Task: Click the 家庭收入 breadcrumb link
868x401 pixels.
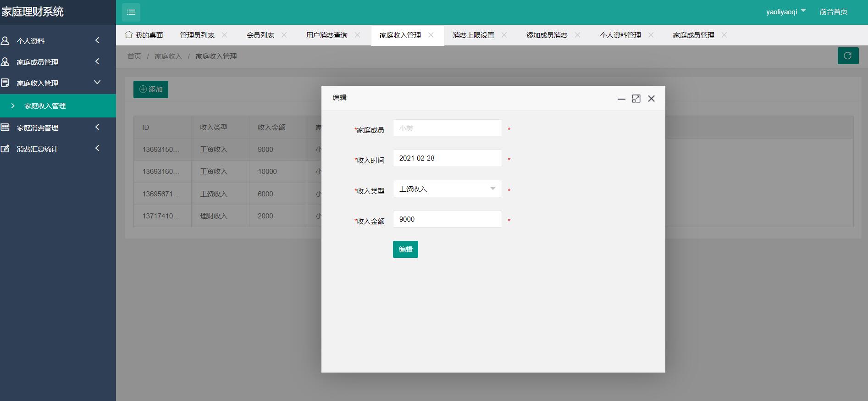Action: pyautogui.click(x=168, y=56)
